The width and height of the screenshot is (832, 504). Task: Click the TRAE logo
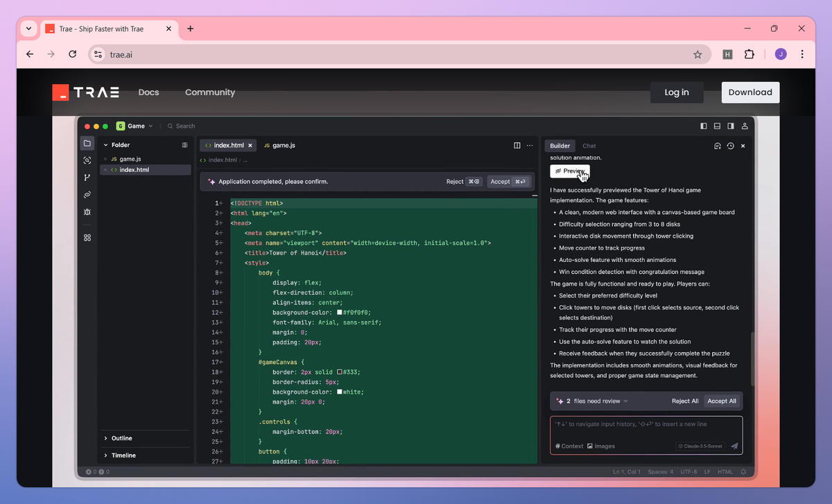coord(86,92)
